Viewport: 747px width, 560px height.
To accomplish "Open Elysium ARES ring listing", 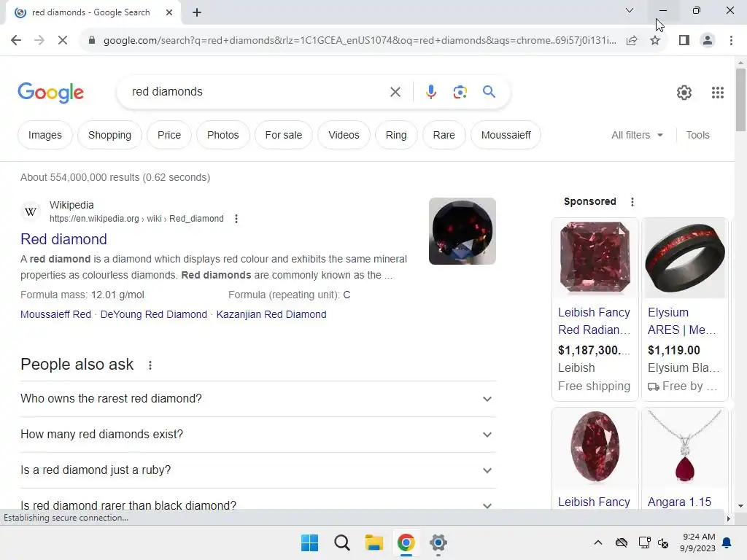I will tap(682, 321).
